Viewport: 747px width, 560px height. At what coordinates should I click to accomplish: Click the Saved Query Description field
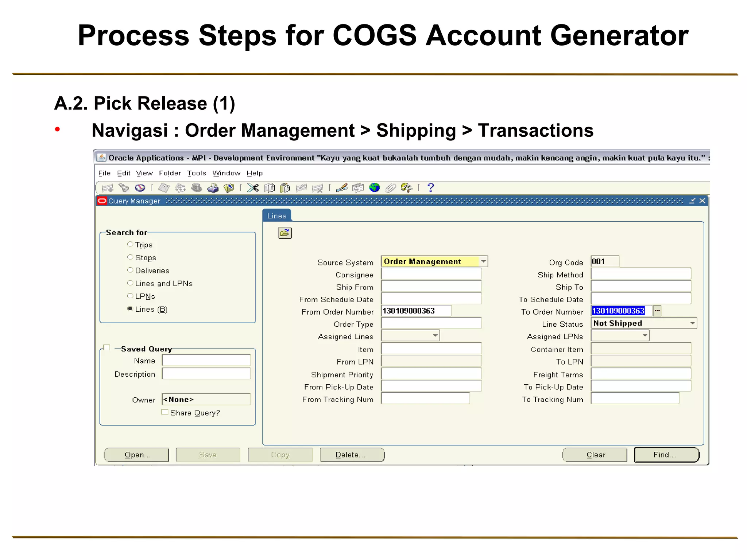pyautogui.click(x=206, y=373)
